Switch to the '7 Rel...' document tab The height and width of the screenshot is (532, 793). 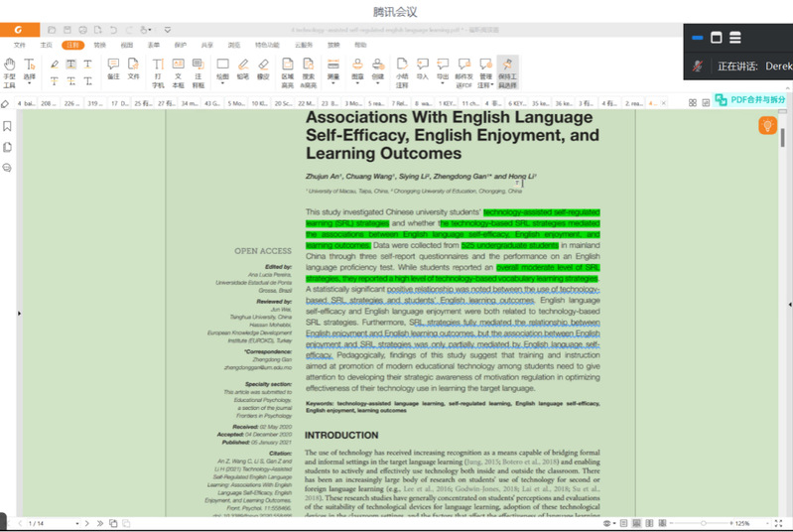pos(400,103)
